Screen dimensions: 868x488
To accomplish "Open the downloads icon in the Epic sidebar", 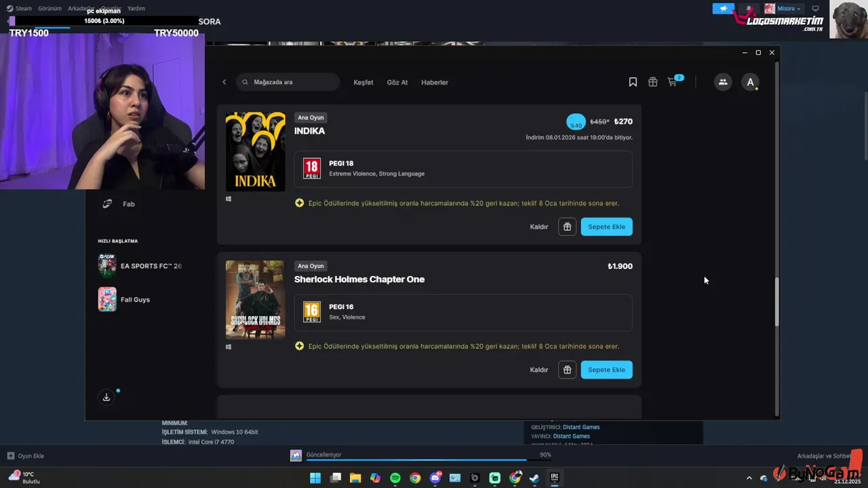I will point(106,397).
